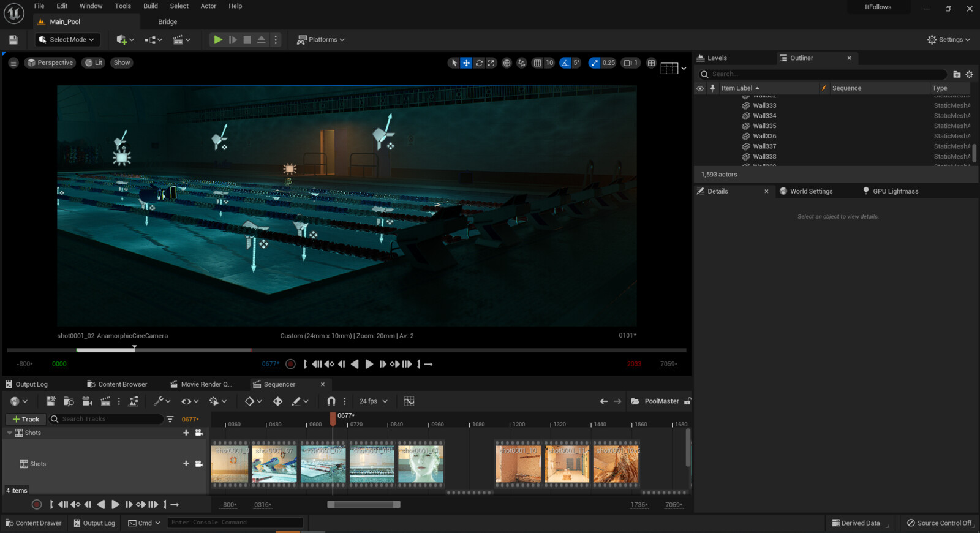Switch to the Bridge tab

tap(167, 22)
